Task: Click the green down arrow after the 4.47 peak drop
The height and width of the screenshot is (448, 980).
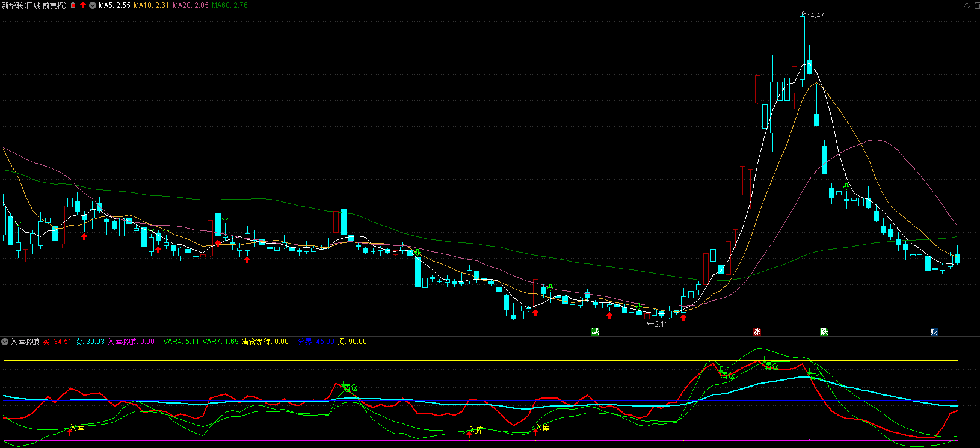Action: (x=847, y=187)
